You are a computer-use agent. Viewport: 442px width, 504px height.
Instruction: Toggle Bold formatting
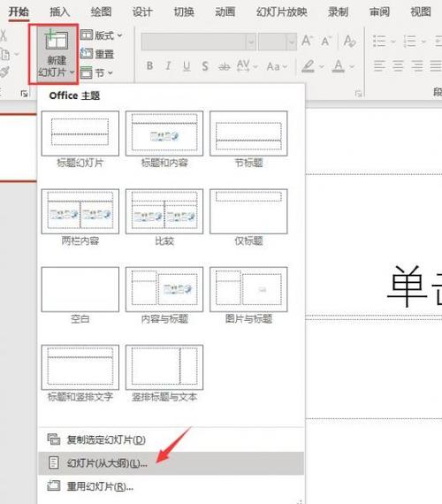pos(149,66)
